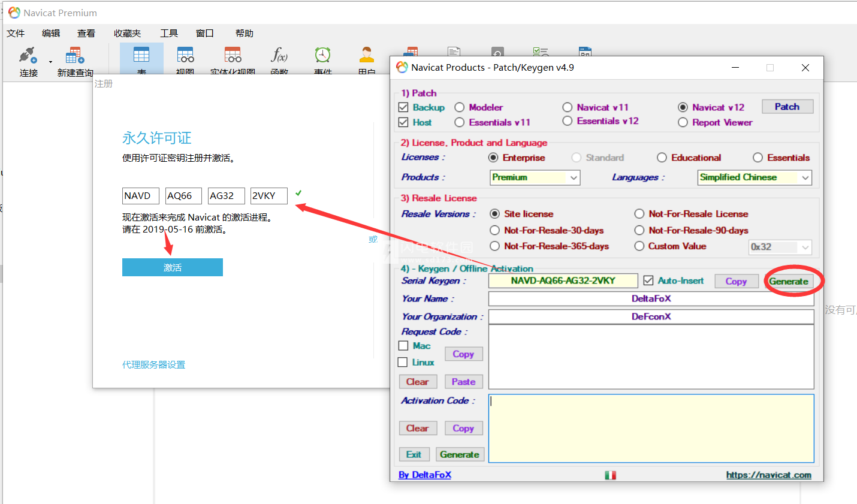Open the connection dropdown arrow beside 连接

(x=50, y=62)
